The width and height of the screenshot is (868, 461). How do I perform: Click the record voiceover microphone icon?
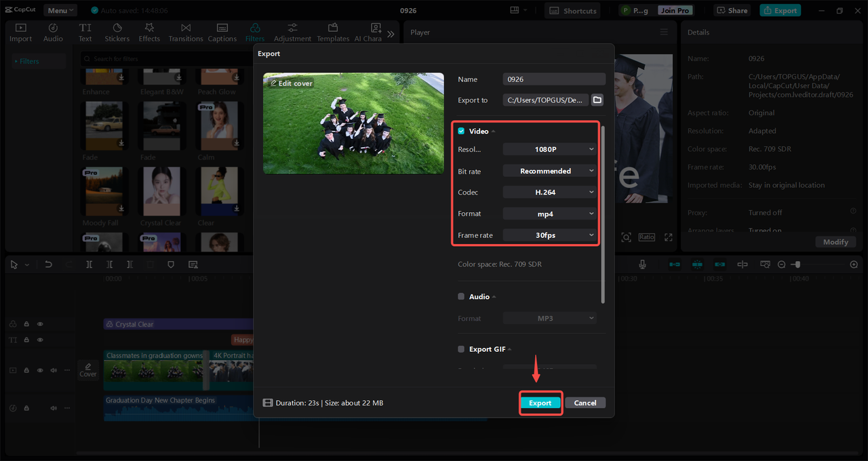point(642,264)
